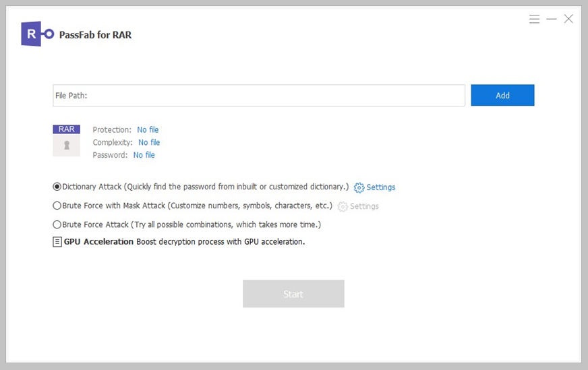The width and height of the screenshot is (588, 370).
Task: Click the Add button
Action: (x=502, y=95)
